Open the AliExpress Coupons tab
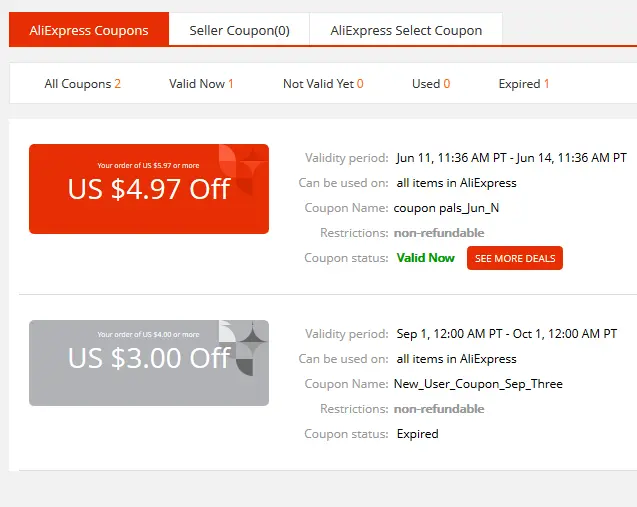This screenshot has height=507, width=637. click(89, 30)
